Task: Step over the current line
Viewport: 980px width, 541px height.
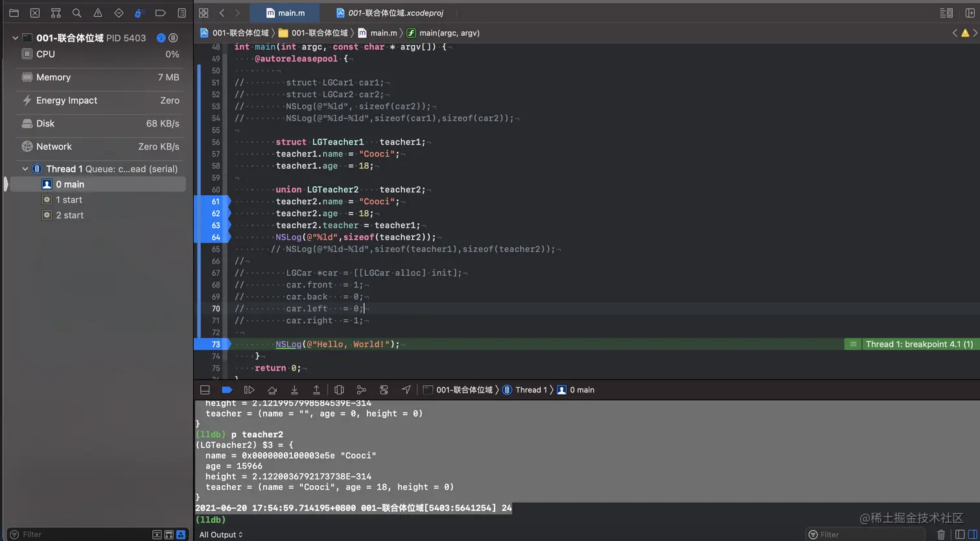Action: (x=272, y=390)
